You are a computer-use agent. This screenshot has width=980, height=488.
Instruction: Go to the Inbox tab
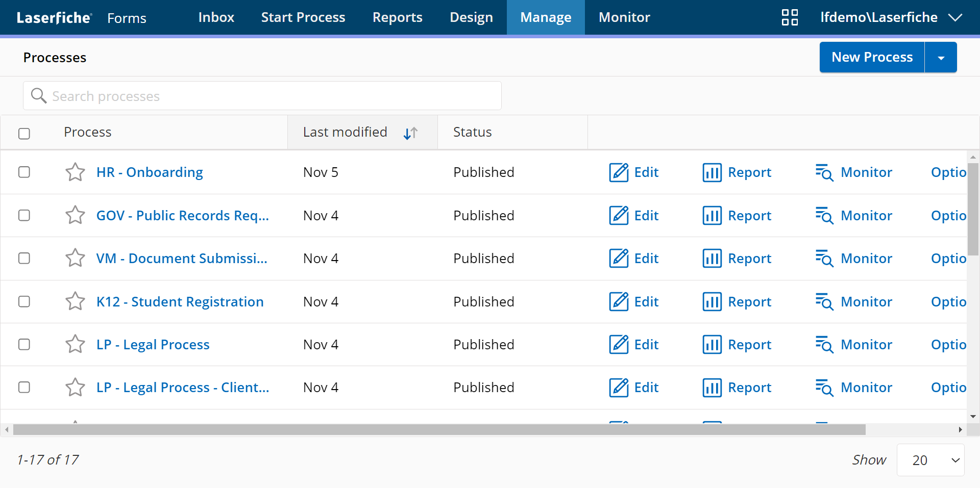[x=216, y=17]
